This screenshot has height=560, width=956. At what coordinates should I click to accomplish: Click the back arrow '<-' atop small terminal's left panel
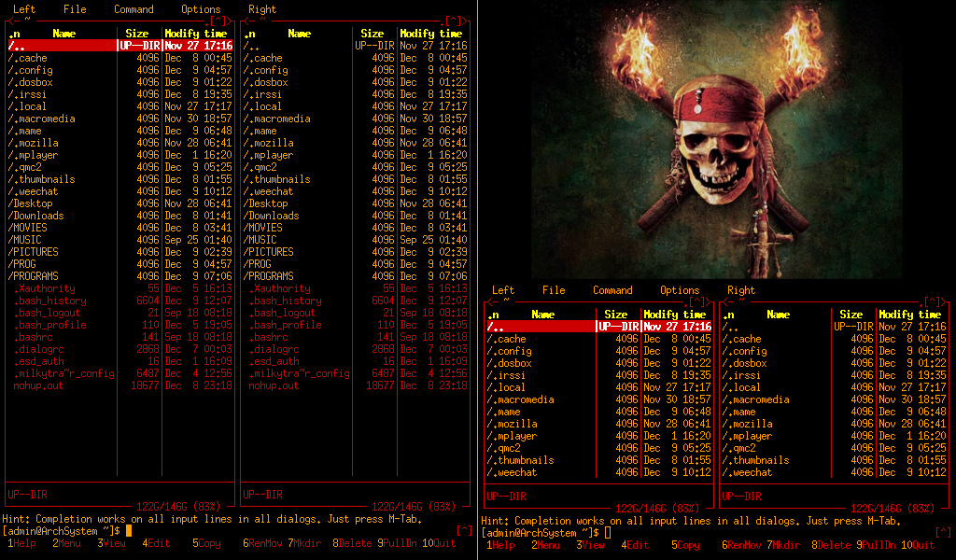(x=492, y=302)
